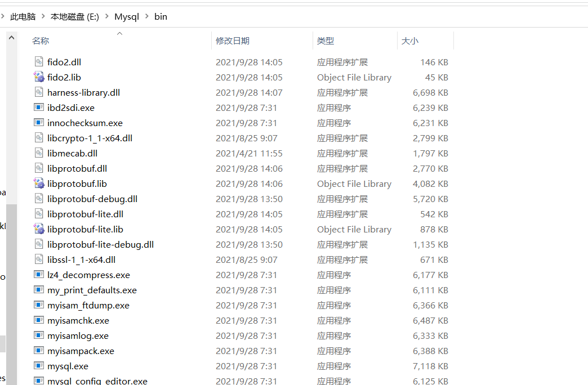This screenshot has width=588, height=385.
Task: Click the ibd2sdi.exe application icon
Action: [x=39, y=107]
